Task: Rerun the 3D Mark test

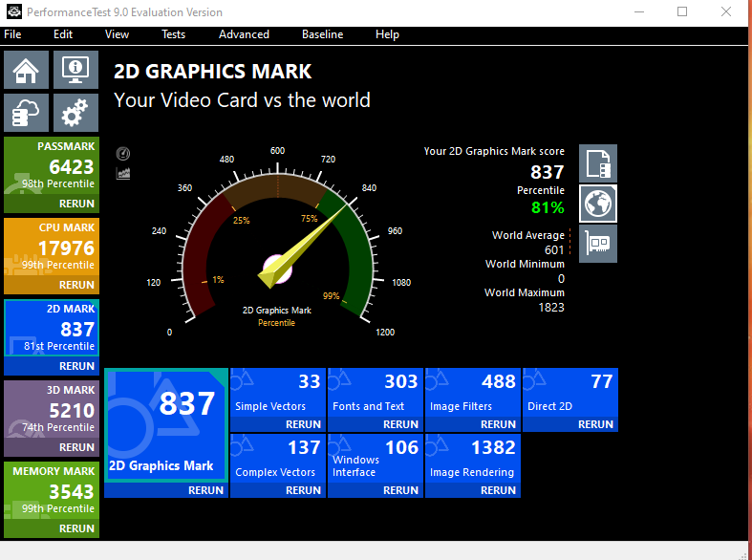Action: [x=76, y=447]
